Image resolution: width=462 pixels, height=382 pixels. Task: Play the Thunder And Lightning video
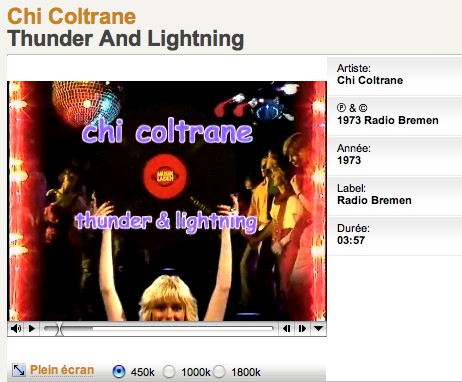click(x=32, y=329)
